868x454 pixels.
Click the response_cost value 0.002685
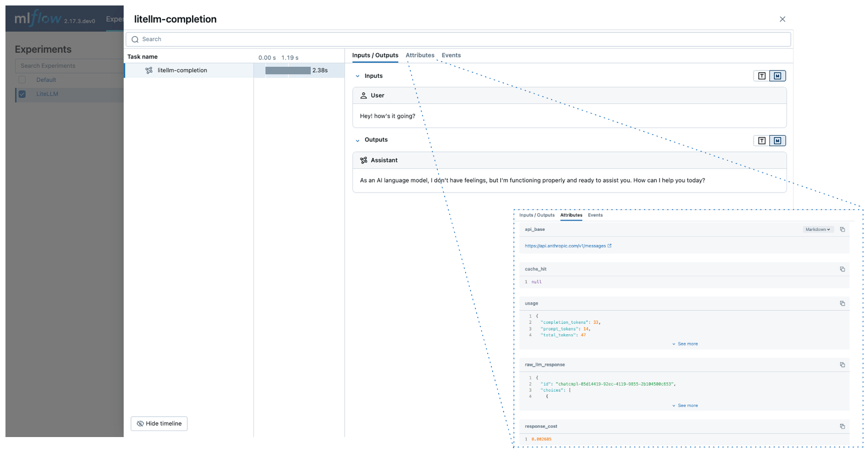click(541, 439)
